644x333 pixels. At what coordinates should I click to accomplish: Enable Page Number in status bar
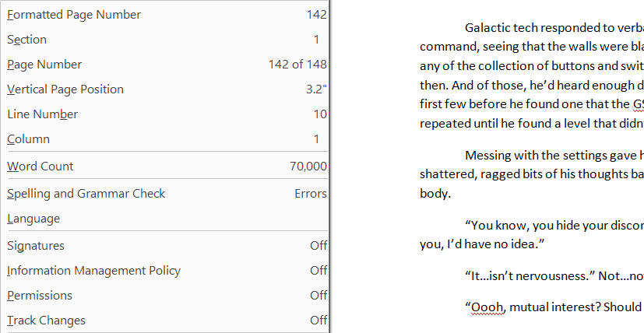tap(44, 65)
